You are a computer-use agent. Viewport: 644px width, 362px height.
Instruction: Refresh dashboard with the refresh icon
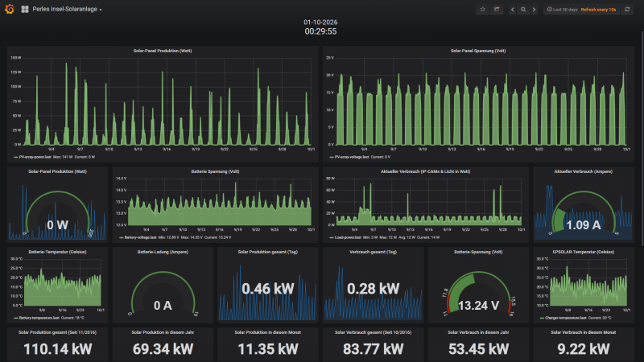pyautogui.click(x=627, y=10)
